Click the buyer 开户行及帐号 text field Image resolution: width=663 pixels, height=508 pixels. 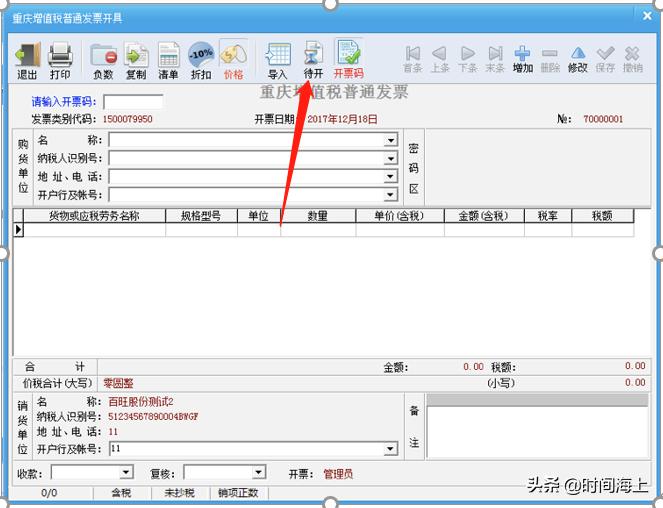(x=247, y=195)
